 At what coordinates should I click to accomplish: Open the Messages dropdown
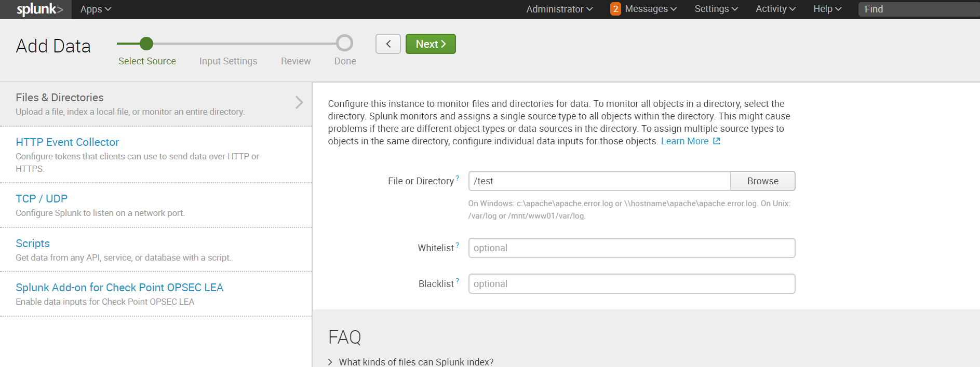(x=651, y=9)
